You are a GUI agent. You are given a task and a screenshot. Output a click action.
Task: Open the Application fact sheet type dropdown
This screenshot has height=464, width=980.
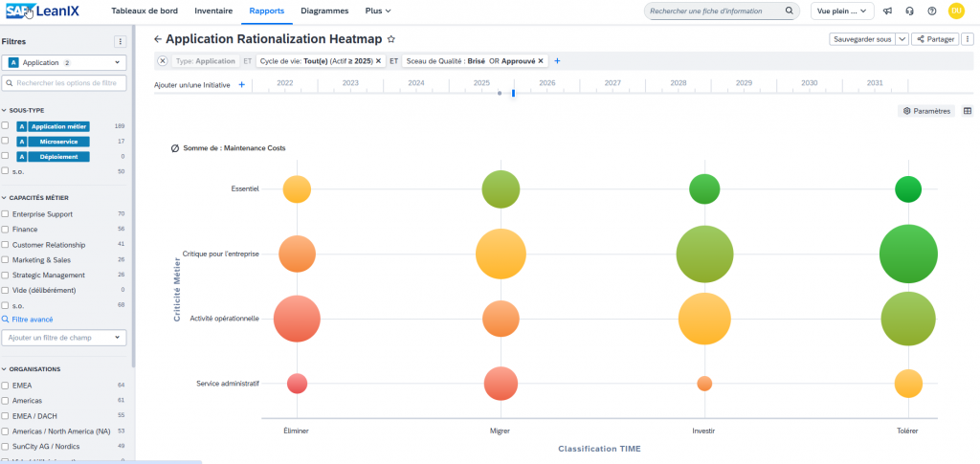point(65,62)
